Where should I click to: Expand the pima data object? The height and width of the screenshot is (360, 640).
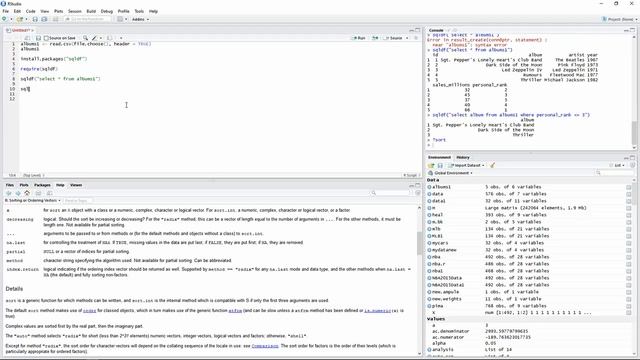click(x=429, y=306)
